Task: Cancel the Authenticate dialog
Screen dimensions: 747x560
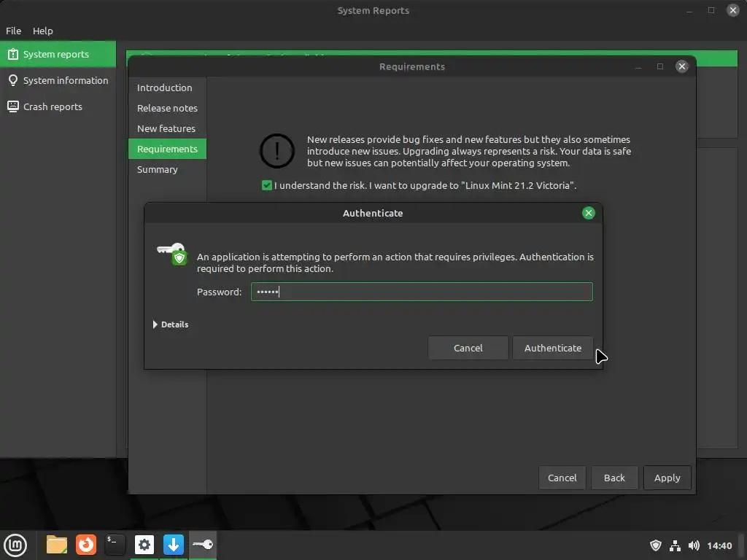Action: pos(468,348)
